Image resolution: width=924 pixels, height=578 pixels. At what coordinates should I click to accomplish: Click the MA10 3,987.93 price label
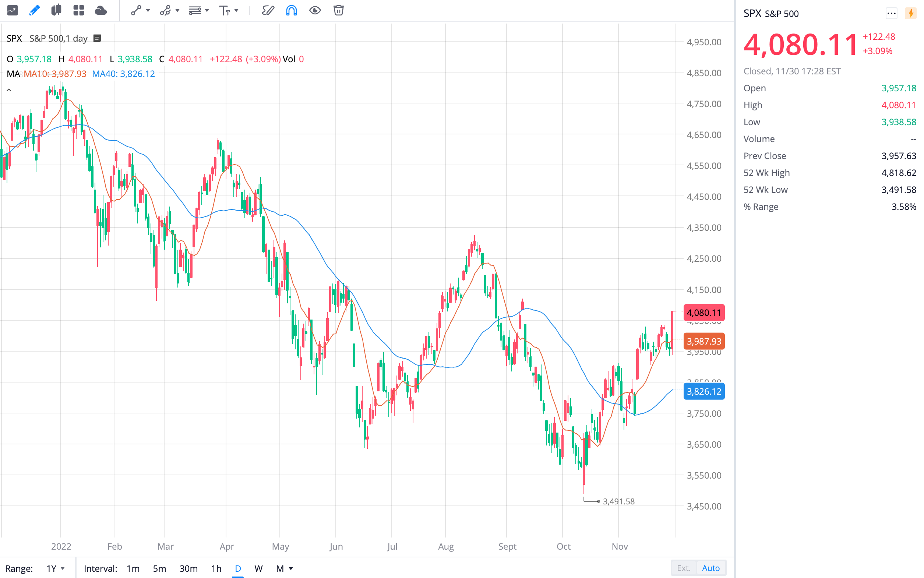pos(704,341)
